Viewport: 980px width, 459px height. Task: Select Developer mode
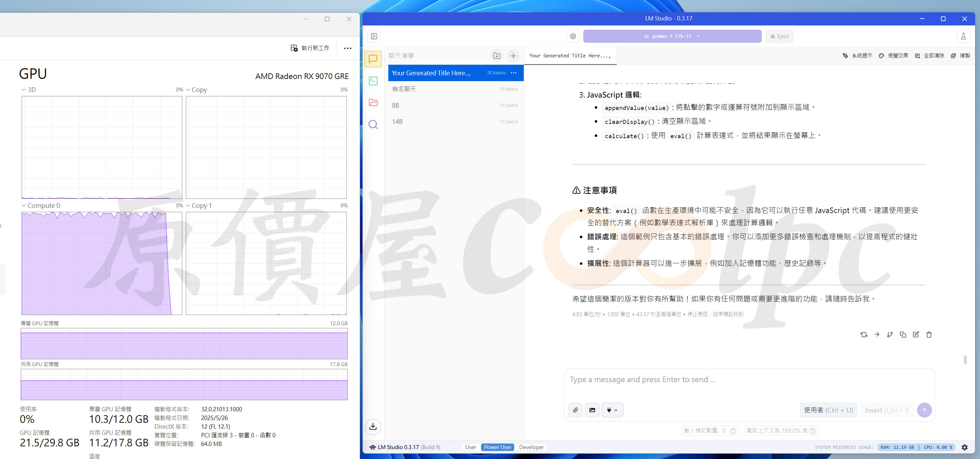[531, 447]
